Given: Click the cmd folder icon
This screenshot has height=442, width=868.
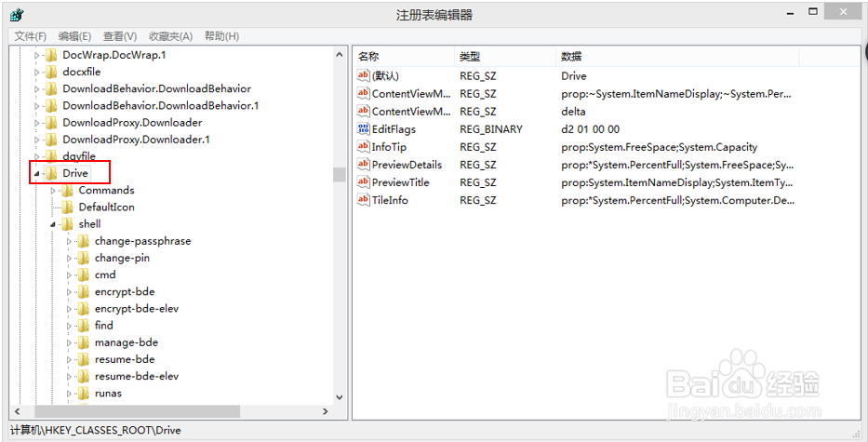Looking at the screenshot, I should [84, 275].
